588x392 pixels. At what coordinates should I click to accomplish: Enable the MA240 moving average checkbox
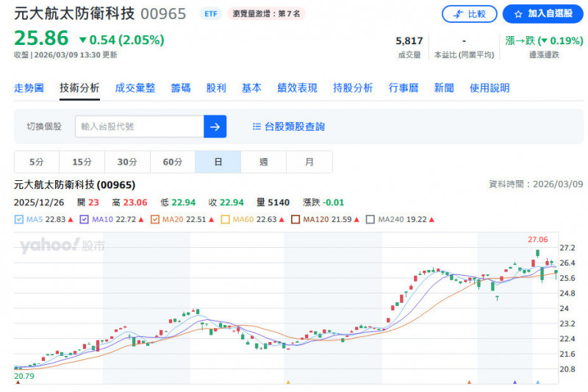(370, 219)
